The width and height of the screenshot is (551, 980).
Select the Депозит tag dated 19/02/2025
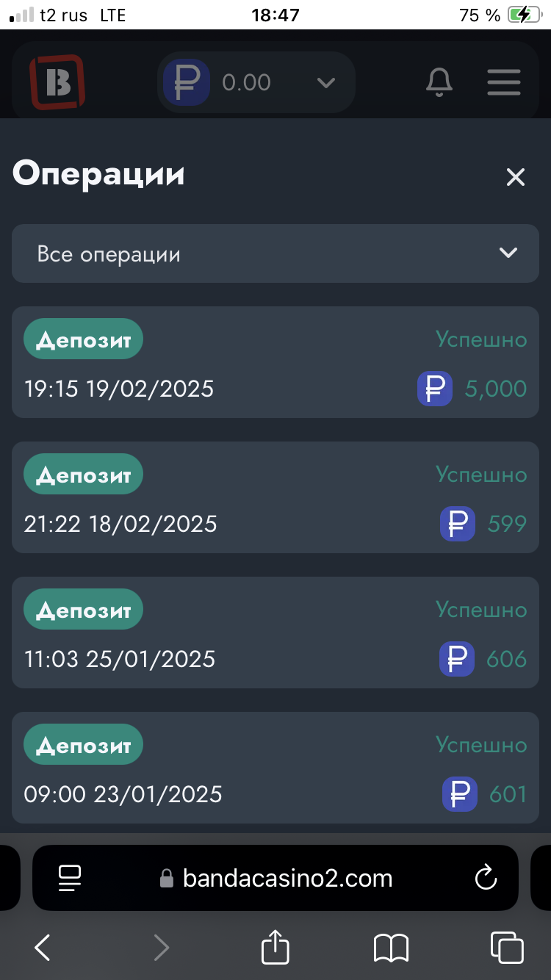coord(83,339)
